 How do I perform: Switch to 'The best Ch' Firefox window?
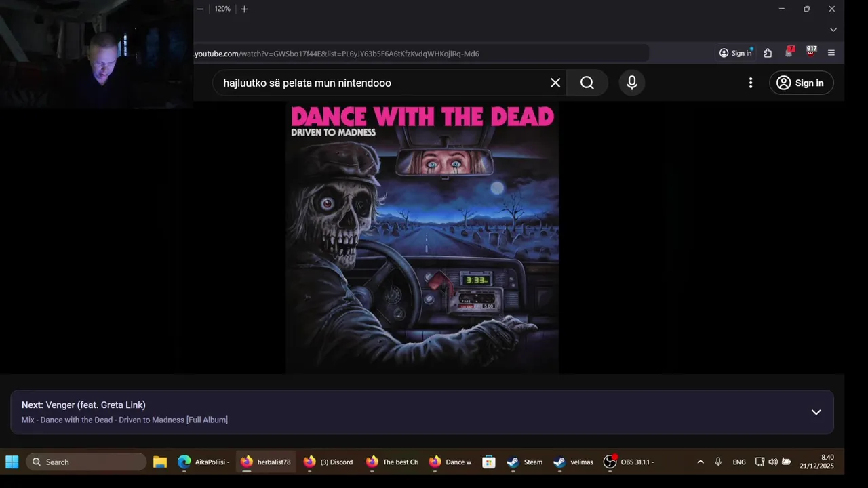(x=391, y=462)
